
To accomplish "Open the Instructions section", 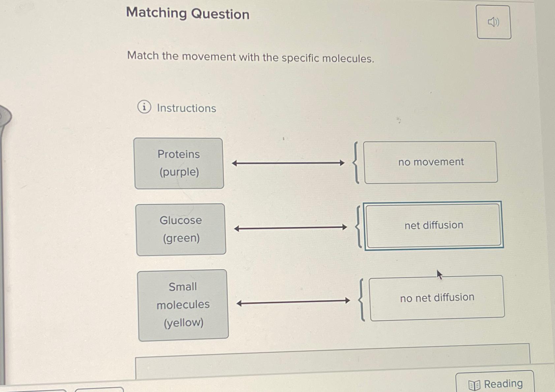I will pyautogui.click(x=186, y=108).
